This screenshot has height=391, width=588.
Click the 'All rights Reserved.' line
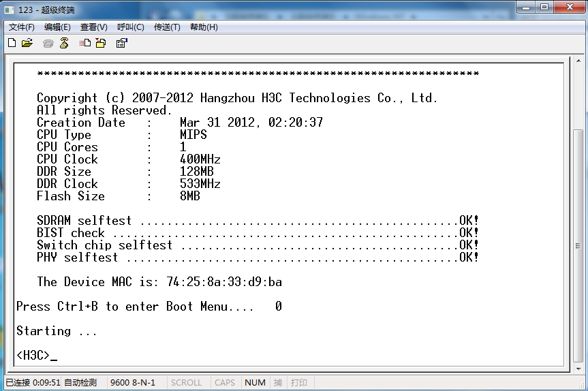click(104, 110)
